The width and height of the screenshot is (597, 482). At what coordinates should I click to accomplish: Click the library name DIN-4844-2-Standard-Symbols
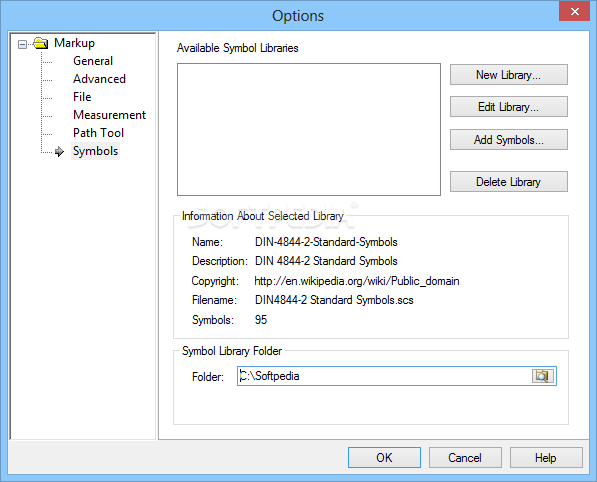(326, 242)
